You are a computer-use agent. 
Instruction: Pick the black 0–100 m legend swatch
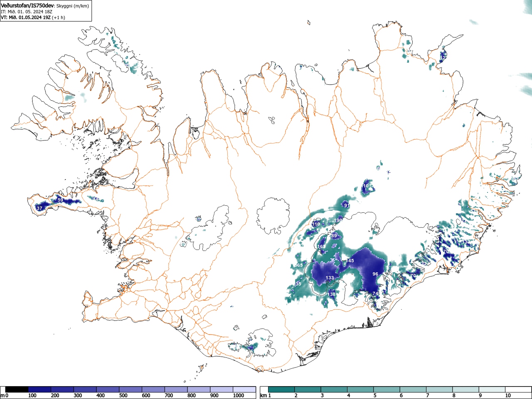pos(17,389)
